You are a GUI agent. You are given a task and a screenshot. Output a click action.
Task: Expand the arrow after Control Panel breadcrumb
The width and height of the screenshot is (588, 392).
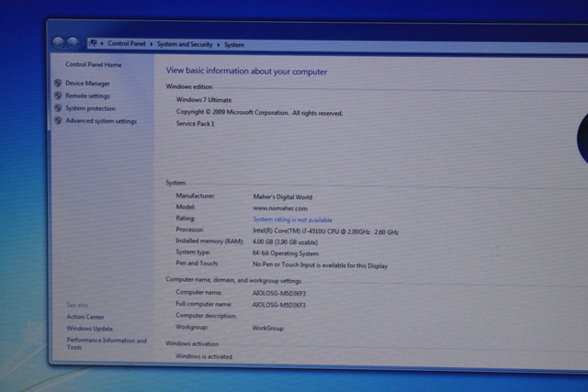tap(152, 44)
